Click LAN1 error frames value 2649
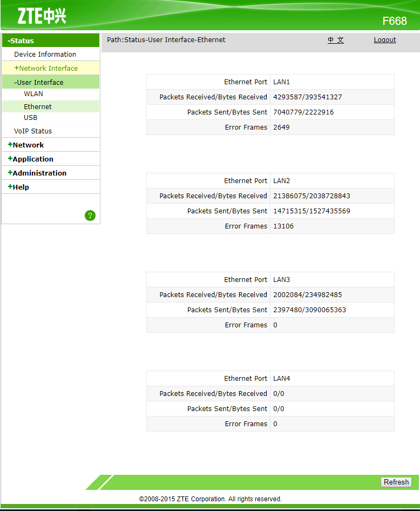This screenshot has height=511, width=420. coord(281,127)
